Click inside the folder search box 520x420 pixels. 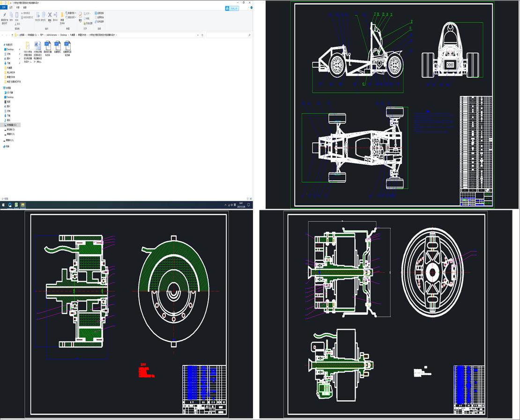(x=228, y=35)
